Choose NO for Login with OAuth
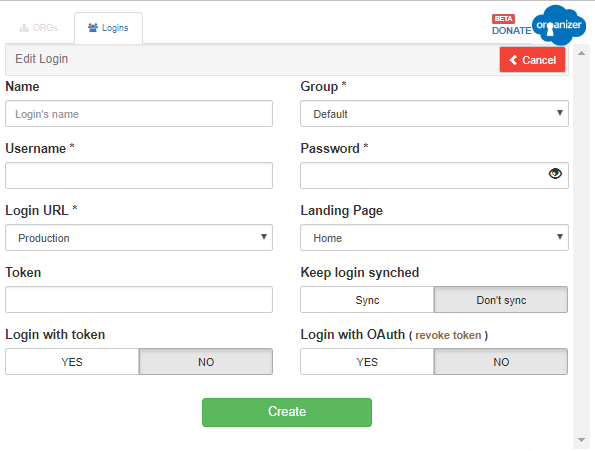595x451 pixels. pos(501,362)
